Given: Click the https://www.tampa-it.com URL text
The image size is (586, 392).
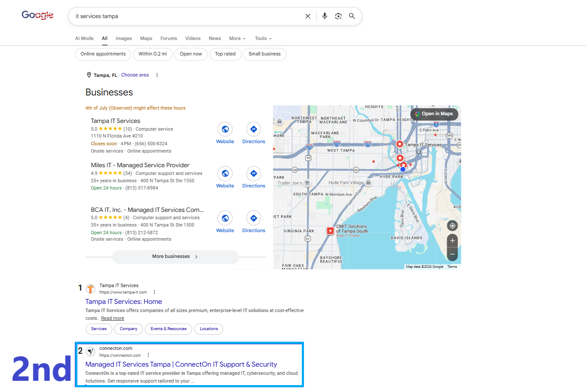Looking at the screenshot, I should 123,292.
